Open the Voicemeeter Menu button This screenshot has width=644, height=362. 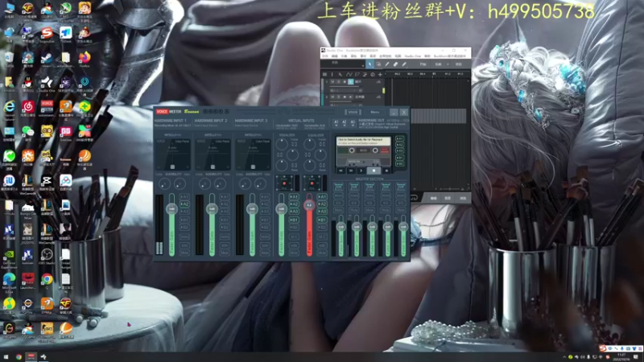point(375,112)
